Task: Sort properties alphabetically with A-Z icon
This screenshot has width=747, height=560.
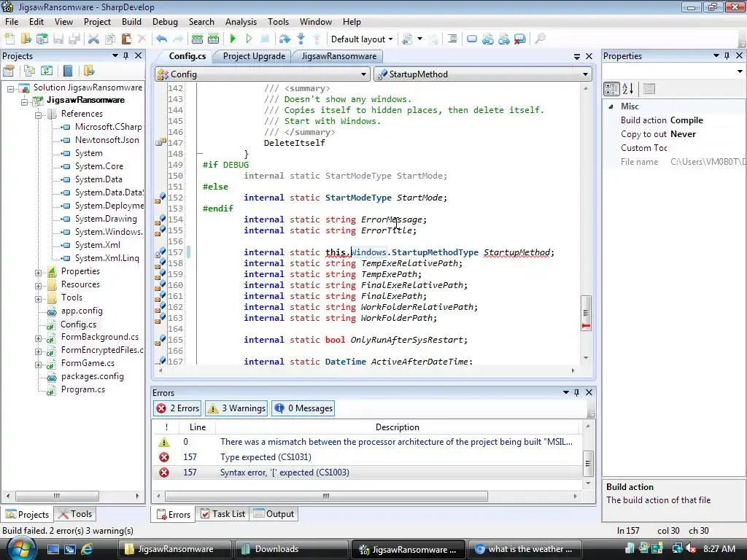Action: point(628,88)
